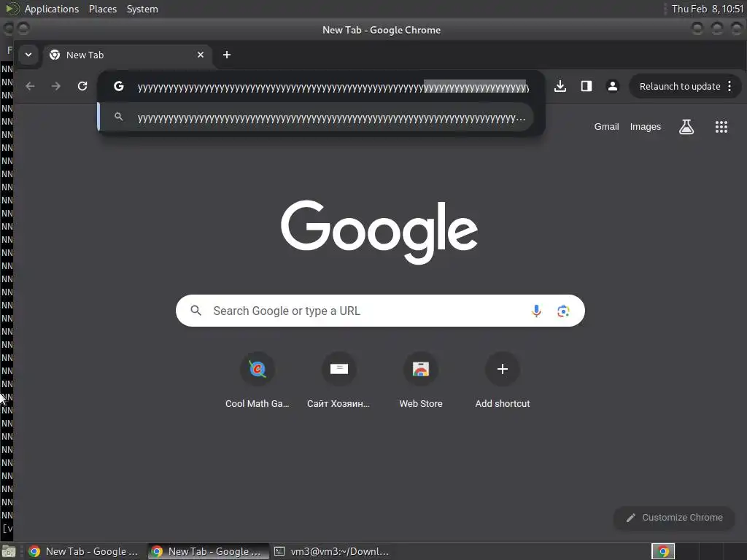
Task: Toggle the side panel icon
Action: click(587, 86)
